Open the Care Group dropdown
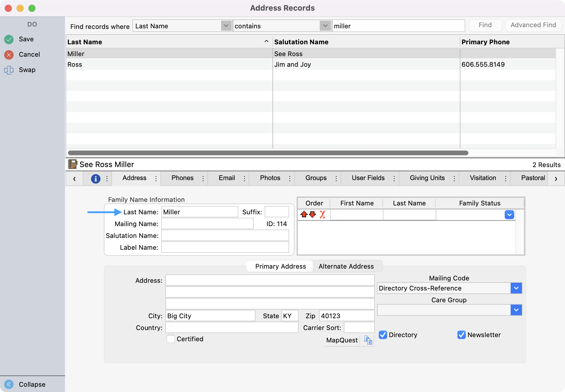The width and height of the screenshot is (565, 392). [x=516, y=310]
